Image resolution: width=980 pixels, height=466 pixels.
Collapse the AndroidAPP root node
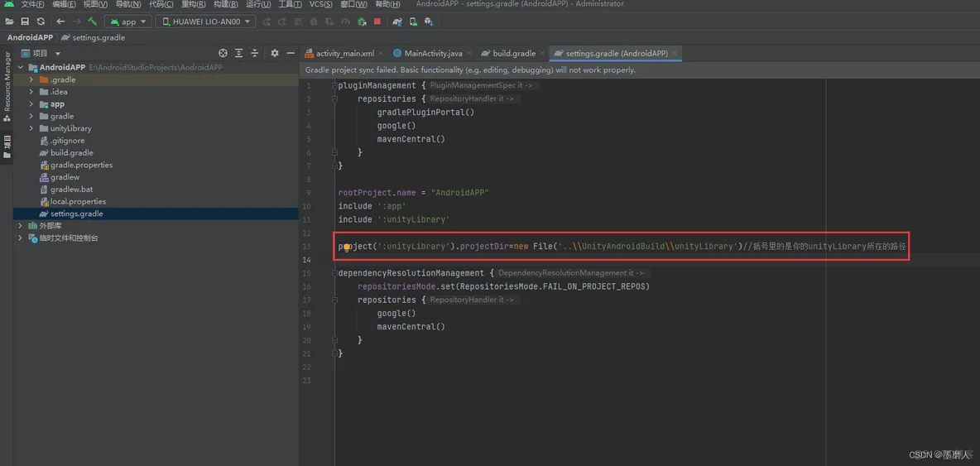[21, 68]
